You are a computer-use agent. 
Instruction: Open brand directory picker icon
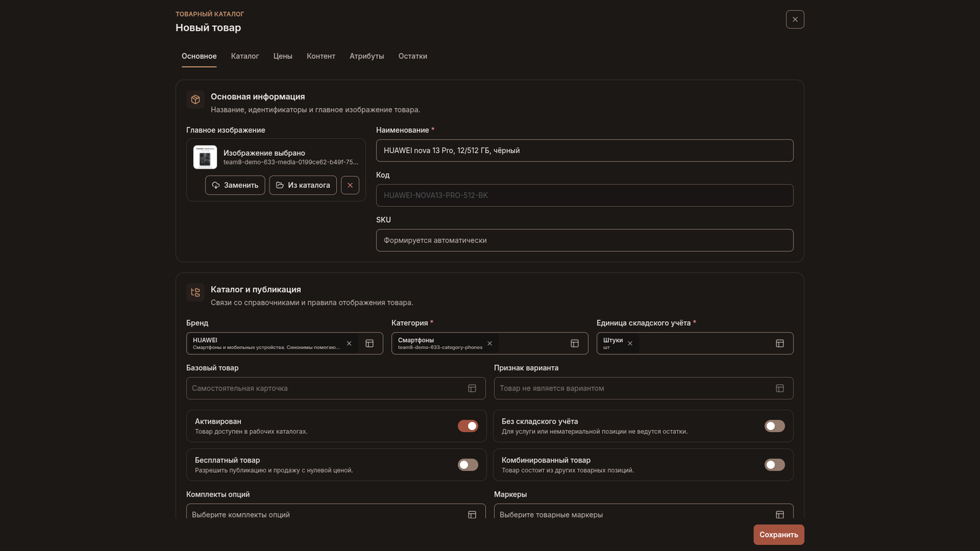coord(370,344)
